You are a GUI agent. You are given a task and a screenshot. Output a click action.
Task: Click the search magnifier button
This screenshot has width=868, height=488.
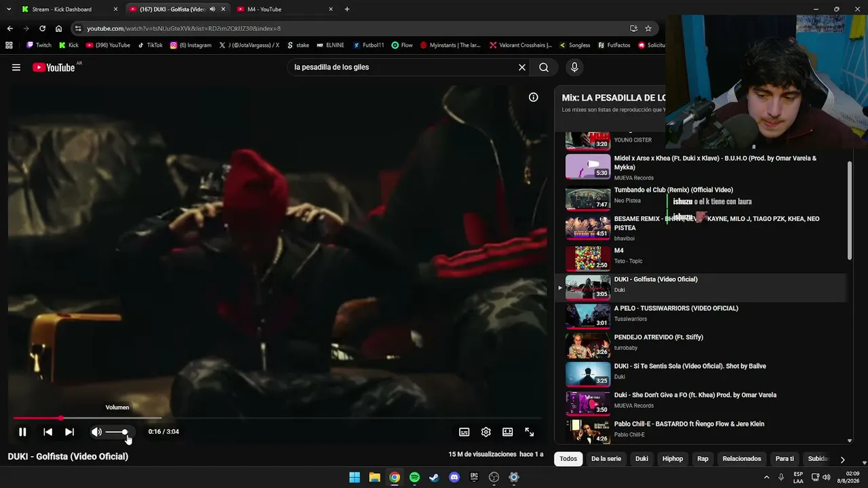[x=544, y=67]
